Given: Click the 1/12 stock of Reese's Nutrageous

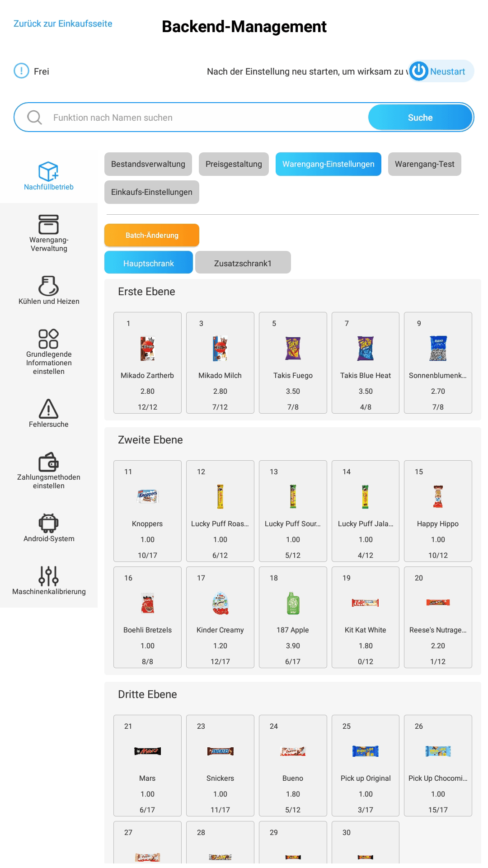Looking at the screenshot, I should coord(438,661).
